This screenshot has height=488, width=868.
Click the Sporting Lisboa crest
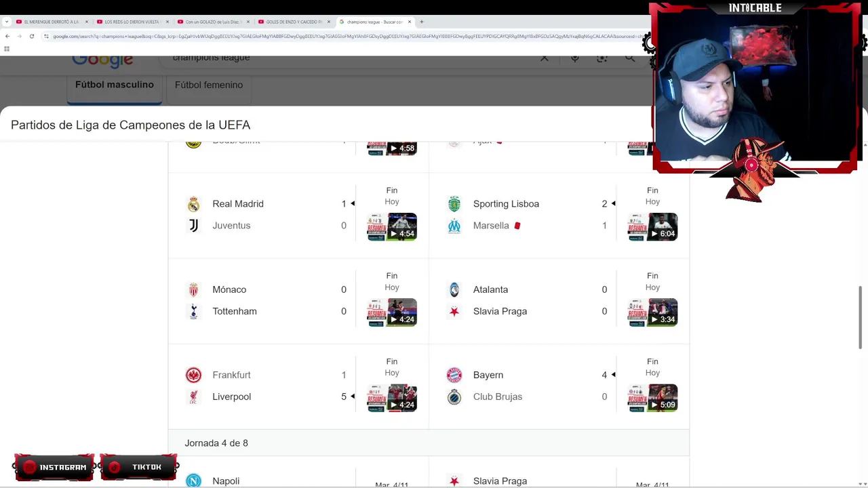pyautogui.click(x=454, y=204)
